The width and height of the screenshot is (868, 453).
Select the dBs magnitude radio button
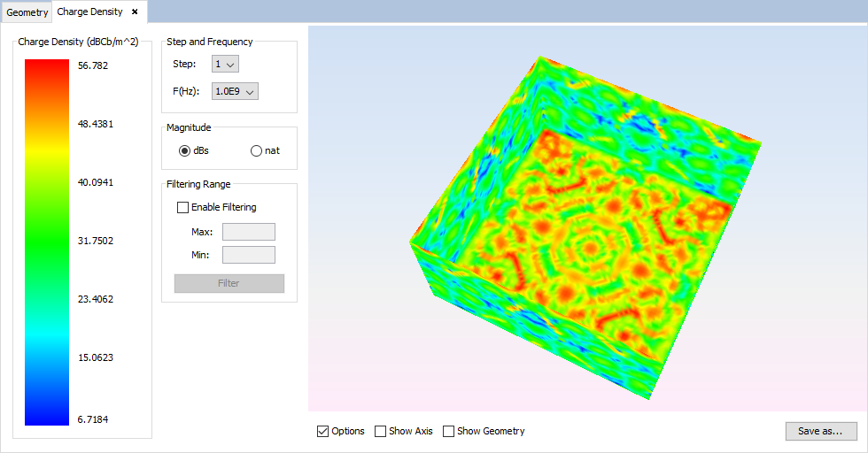pyautogui.click(x=185, y=150)
